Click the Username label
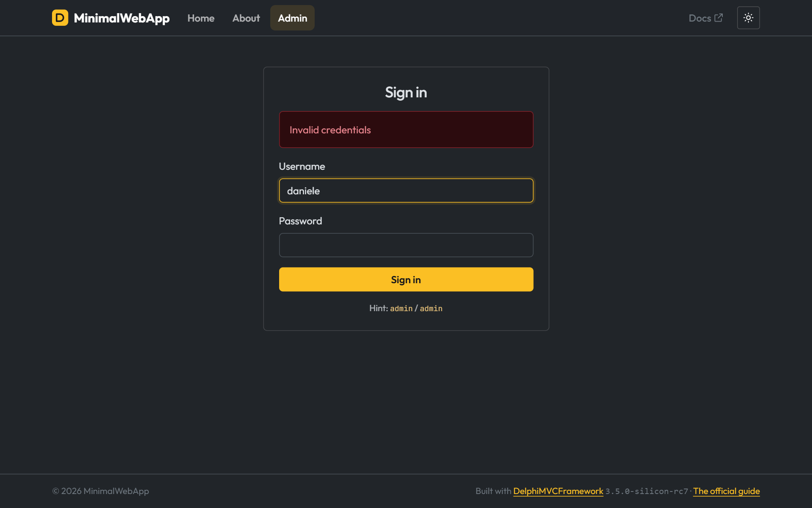Screen dimensions: 812x508 tap(302, 166)
